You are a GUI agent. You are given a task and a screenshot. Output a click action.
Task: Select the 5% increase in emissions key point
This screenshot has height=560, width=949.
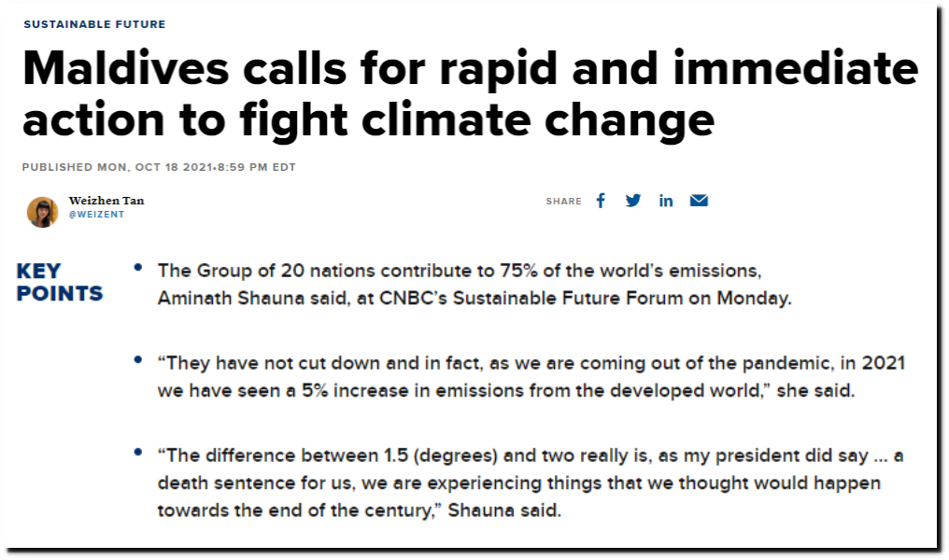[x=531, y=377]
